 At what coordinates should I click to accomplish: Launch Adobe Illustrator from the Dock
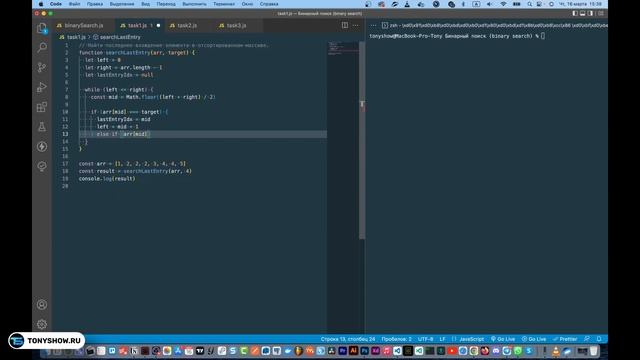(x=353, y=351)
